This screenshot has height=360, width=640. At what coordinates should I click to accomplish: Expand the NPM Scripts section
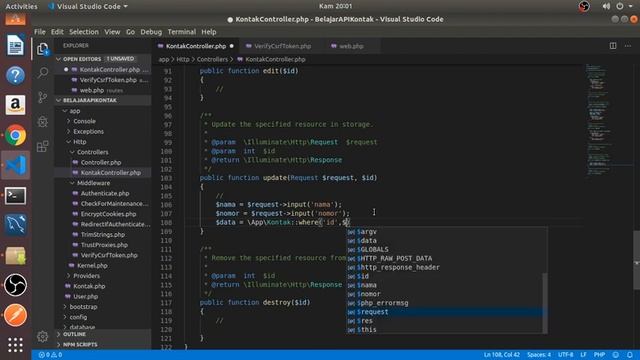pyautogui.click(x=58, y=344)
